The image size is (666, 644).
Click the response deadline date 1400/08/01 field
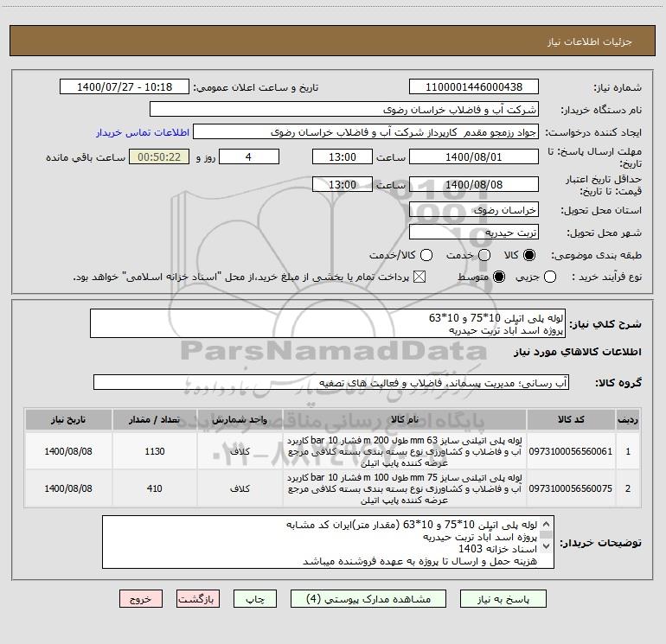click(474, 156)
